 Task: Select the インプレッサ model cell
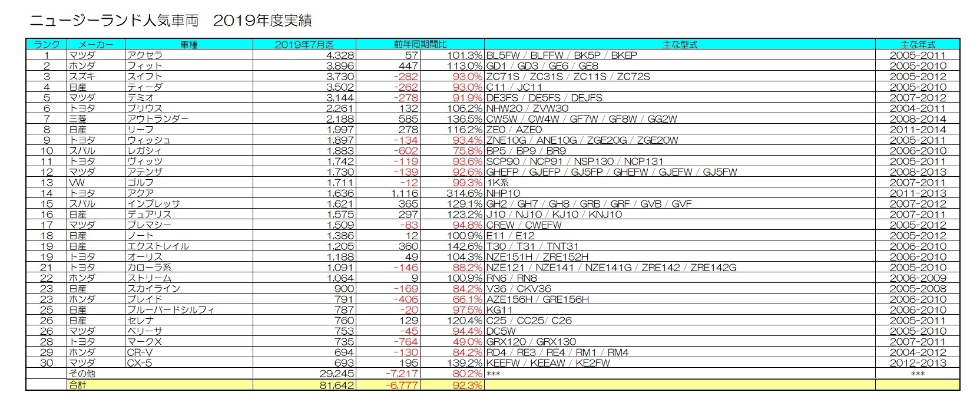pyautogui.click(x=189, y=203)
